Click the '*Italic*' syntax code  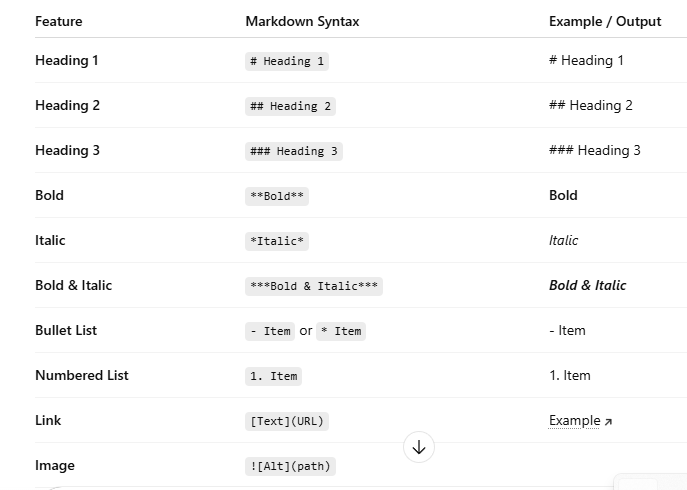point(277,241)
